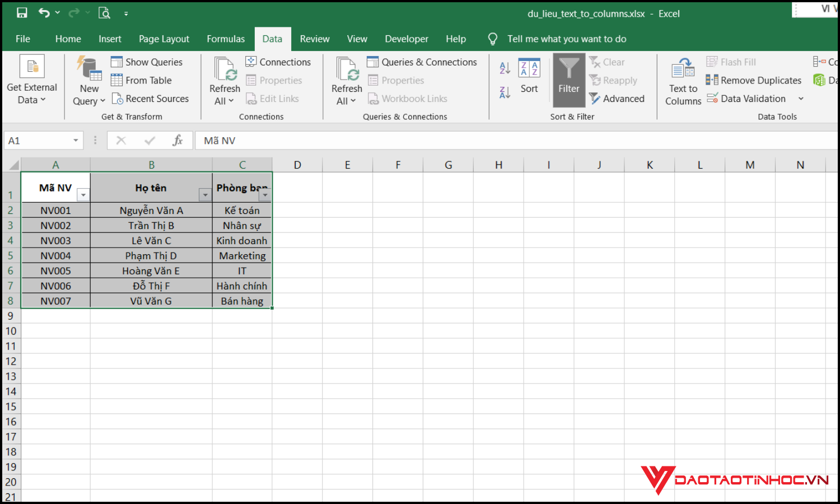Select row 10 header

click(x=11, y=331)
